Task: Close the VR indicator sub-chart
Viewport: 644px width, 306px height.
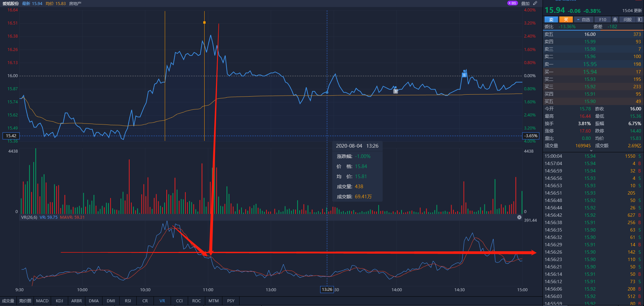Action: click(519, 217)
